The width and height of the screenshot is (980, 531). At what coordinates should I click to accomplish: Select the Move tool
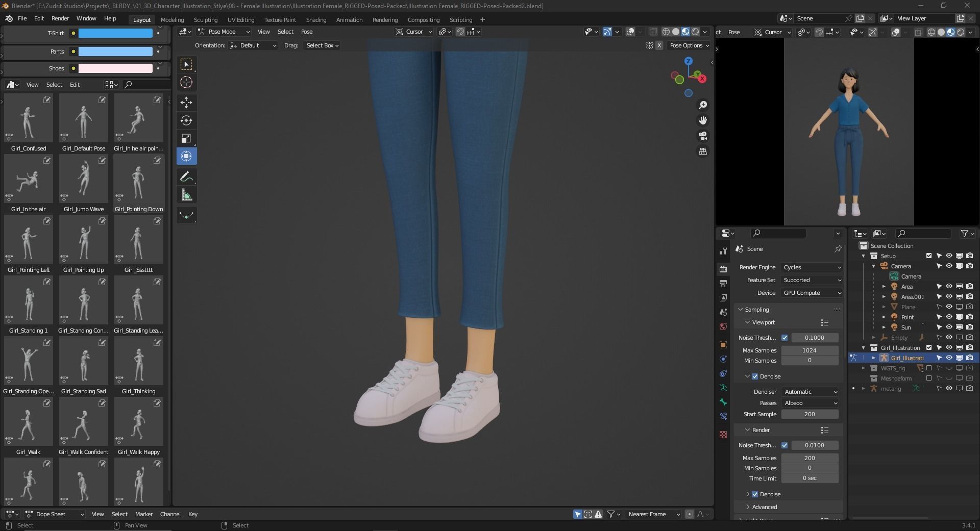tap(186, 103)
